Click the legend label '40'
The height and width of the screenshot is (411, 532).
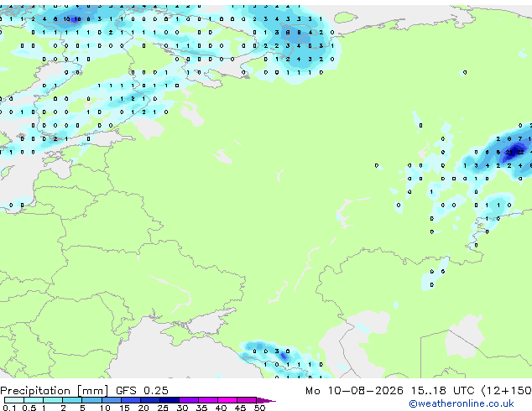pyautogui.click(x=221, y=408)
